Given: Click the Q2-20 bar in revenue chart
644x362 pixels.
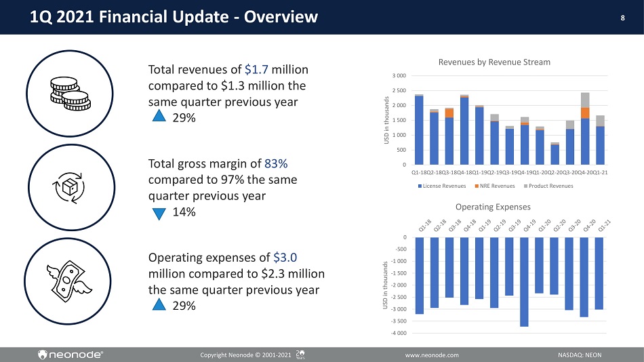Looking at the screenshot, I should pyautogui.click(x=555, y=154).
